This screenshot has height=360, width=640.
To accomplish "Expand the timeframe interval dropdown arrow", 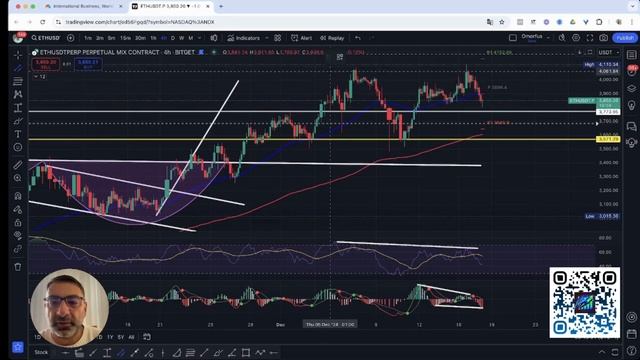I will point(199,38).
